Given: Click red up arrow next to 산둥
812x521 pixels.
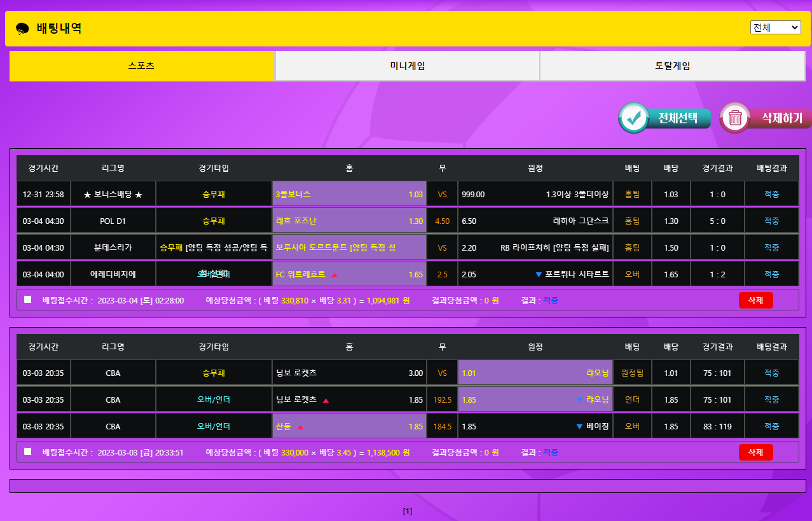Looking at the screenshot, I should click(x=300, y=427).
